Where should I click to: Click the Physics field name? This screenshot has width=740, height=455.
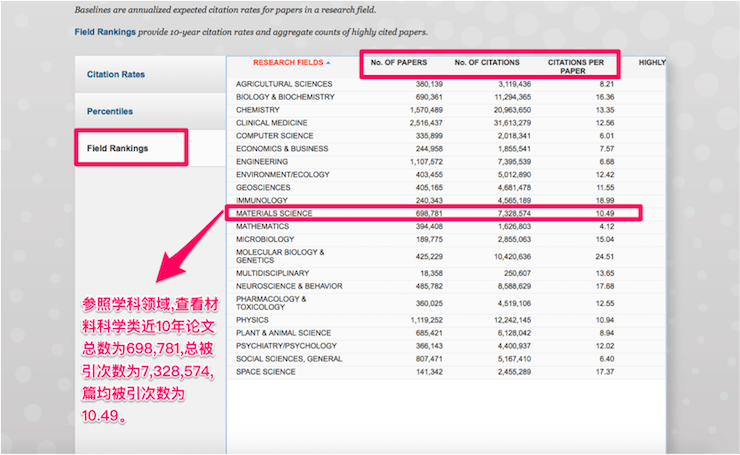tap(251, 319)
